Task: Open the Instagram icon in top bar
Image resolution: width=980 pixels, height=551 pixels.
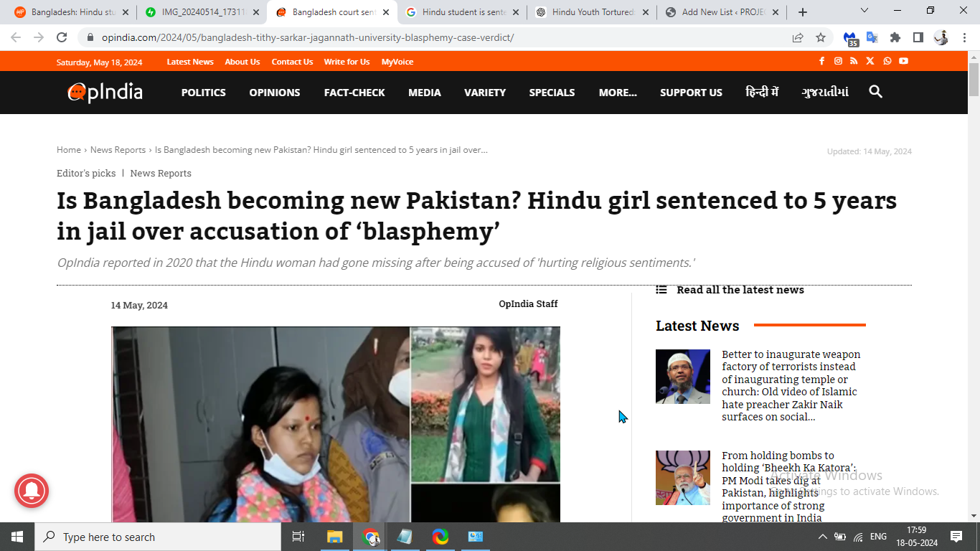Action: [x=838, y=61]
